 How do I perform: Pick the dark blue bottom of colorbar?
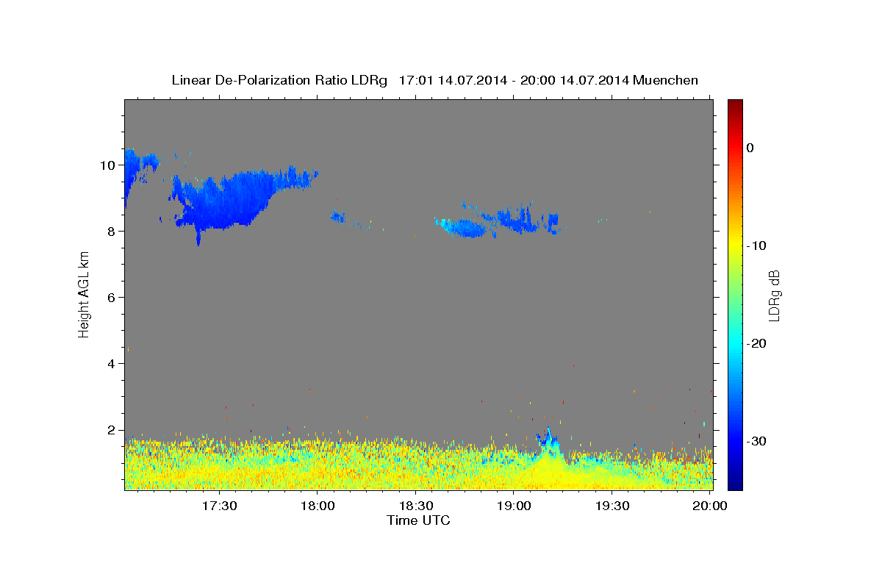734,484
